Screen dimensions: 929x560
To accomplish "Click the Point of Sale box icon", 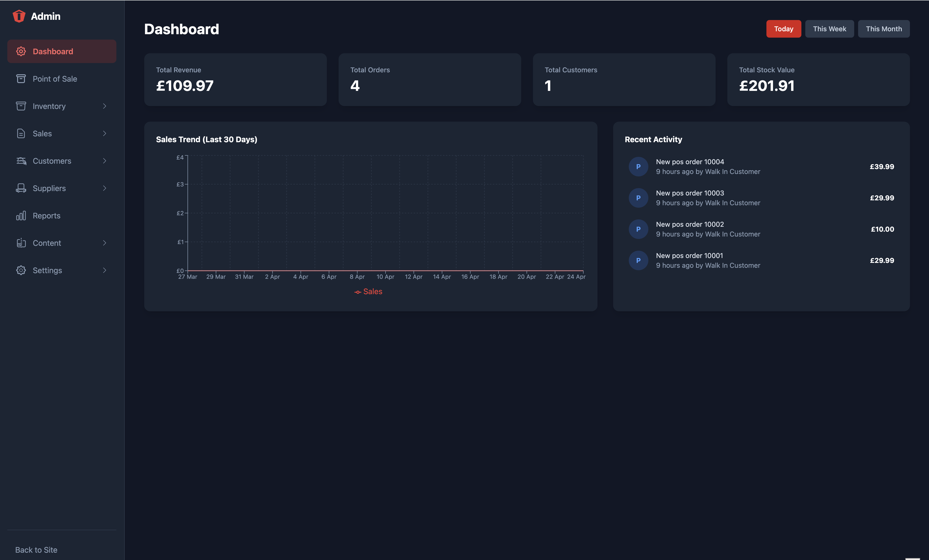I will tap(21, 79).
